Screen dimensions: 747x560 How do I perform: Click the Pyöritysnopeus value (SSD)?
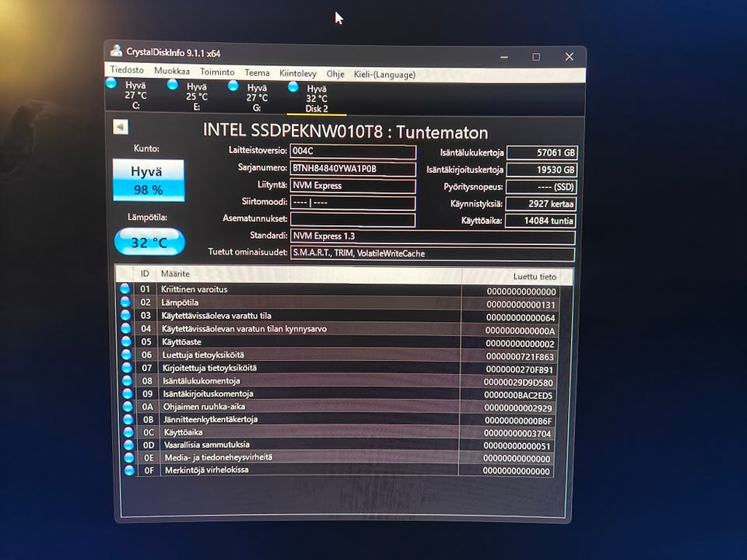[542, 187]
